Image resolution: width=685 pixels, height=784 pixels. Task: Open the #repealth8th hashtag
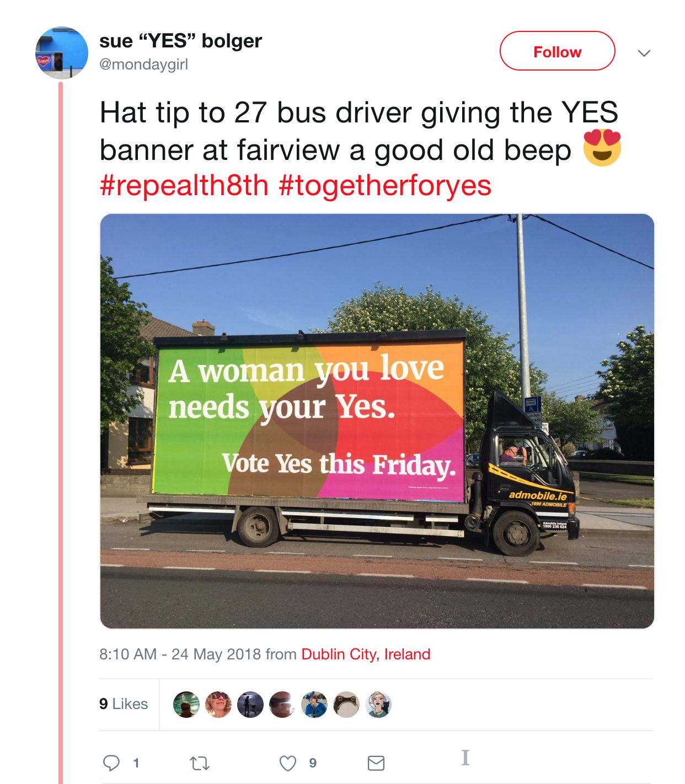pos(184,185)
